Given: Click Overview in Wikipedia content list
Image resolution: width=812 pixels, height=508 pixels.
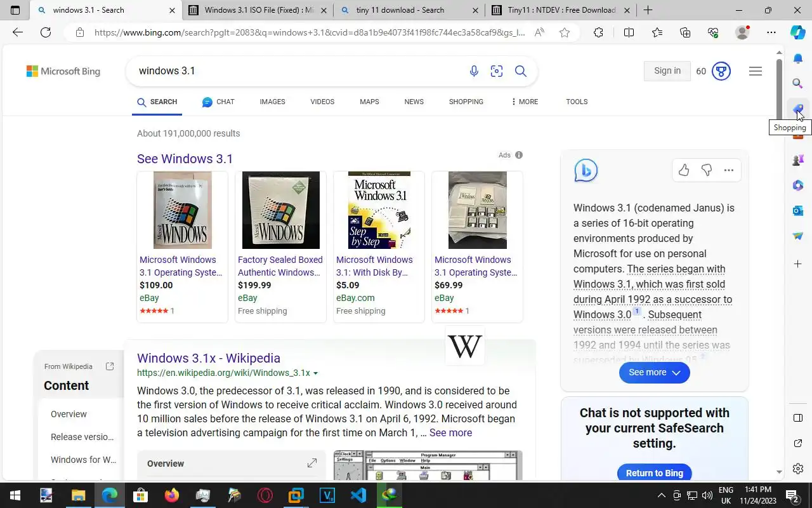Looking at the screenshot, I should pos(69,414).
